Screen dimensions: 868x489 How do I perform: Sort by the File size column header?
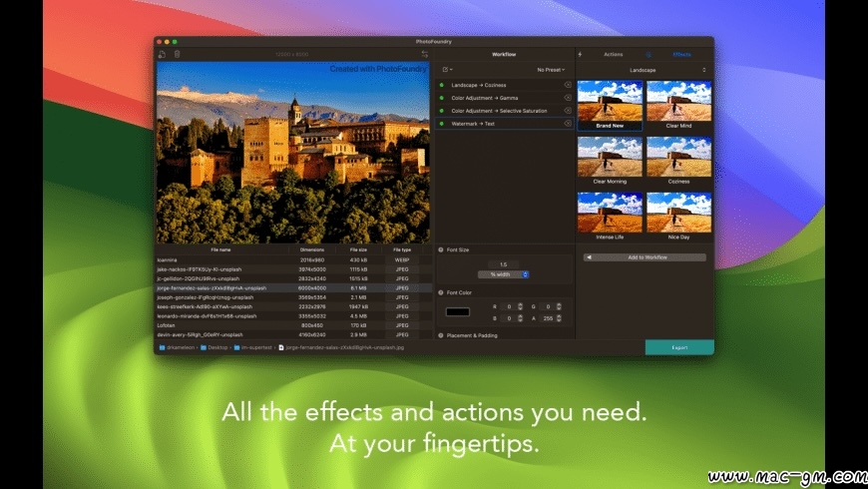click(358, 249)
